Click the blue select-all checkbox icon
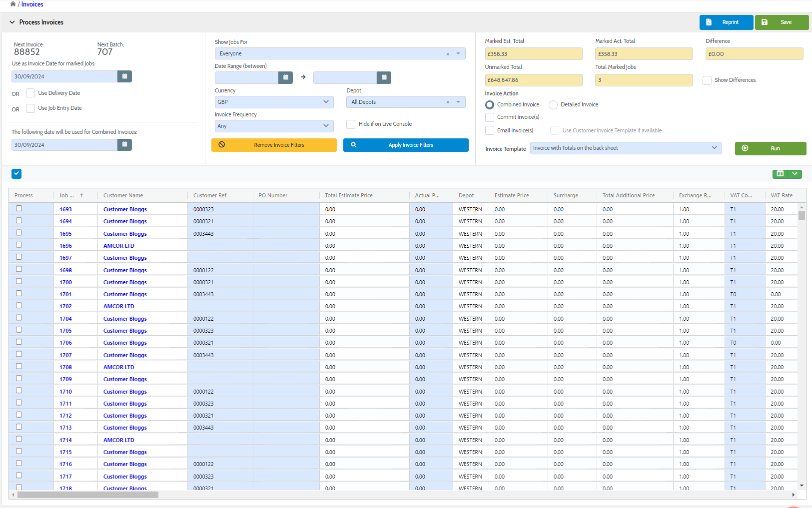 pyautogui.click(x=16, y=174)
